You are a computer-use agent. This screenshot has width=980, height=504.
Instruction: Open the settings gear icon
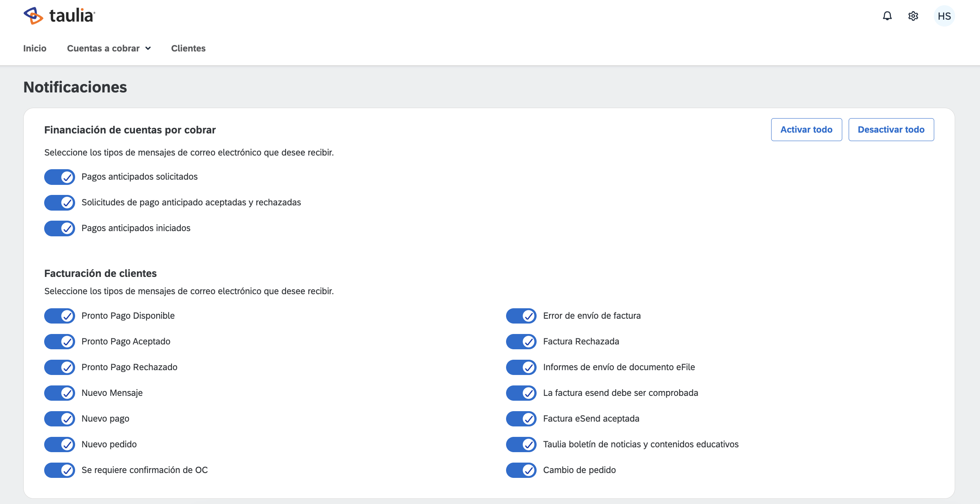click(x=913, y=16)
